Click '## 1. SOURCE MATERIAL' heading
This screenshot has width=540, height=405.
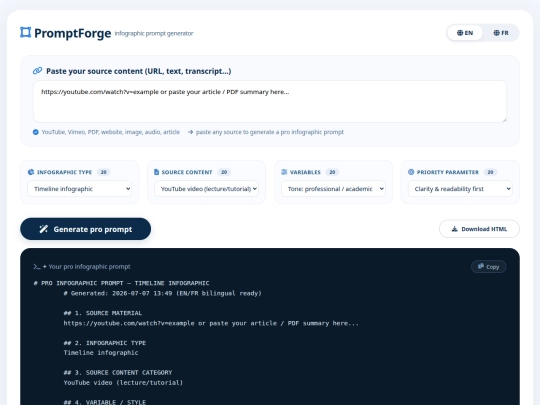pyautogui.click(x=103, y=313)
